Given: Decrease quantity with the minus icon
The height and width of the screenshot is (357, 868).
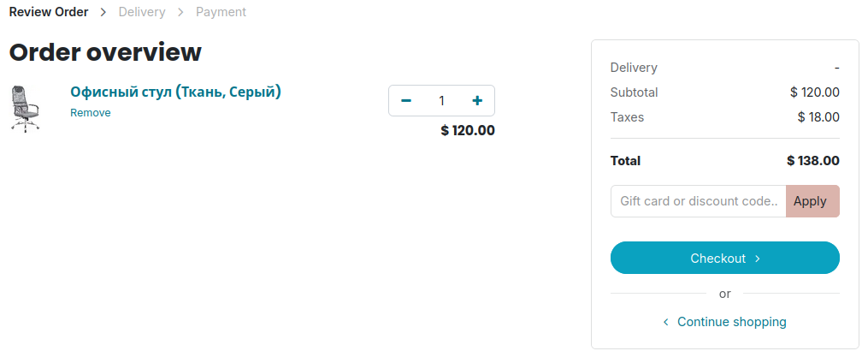Looking at the screenshot, I should point(406,101).
